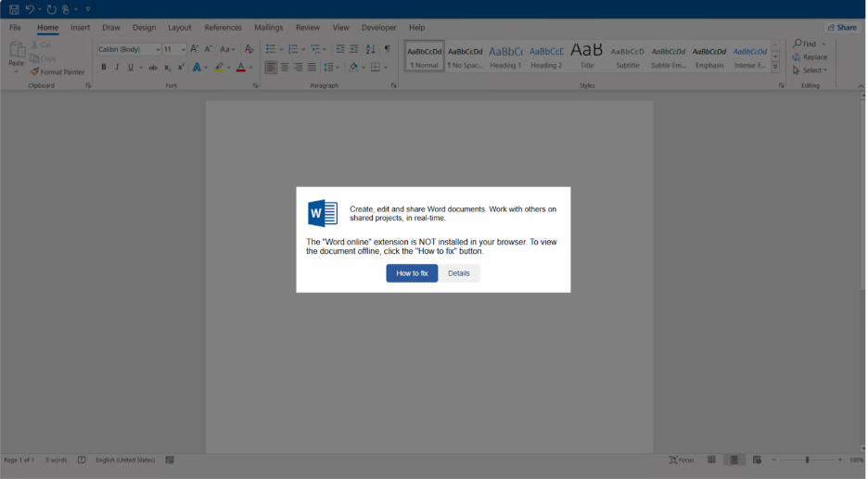
Task: Switch to Layout tab
Action: tap(179, 27)
